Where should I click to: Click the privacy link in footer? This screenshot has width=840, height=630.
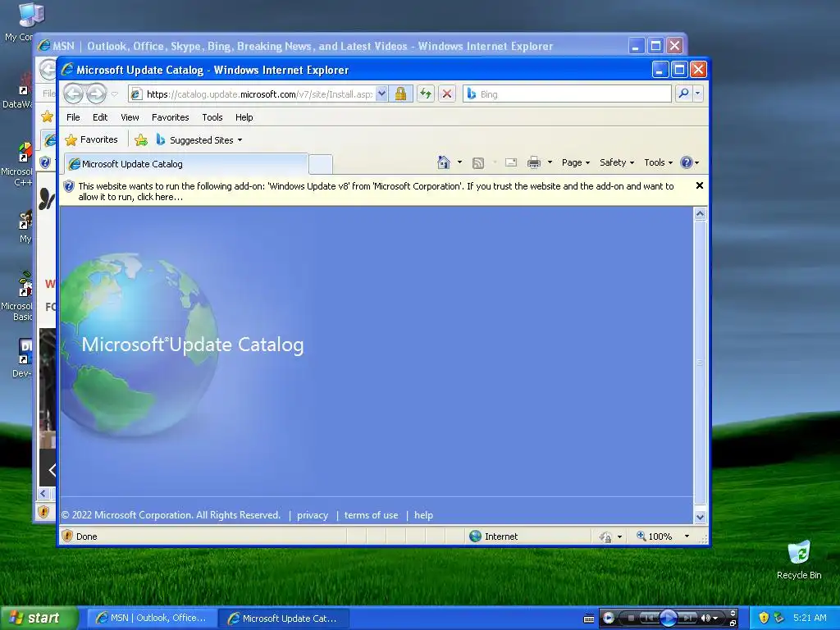coord(313,515)
